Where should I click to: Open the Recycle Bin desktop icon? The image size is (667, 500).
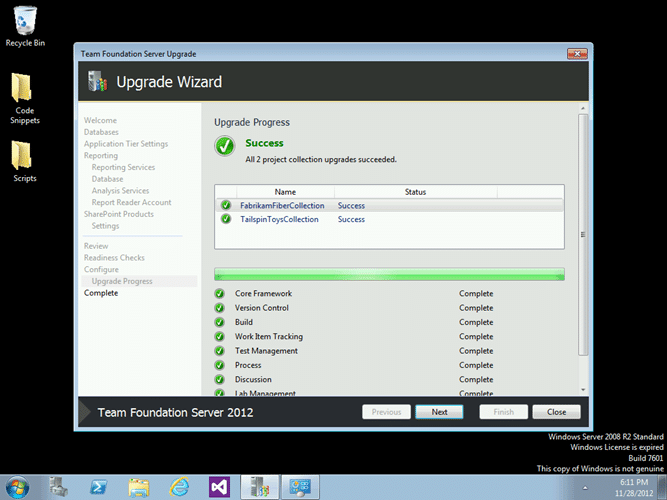click(x=25, y=26)
